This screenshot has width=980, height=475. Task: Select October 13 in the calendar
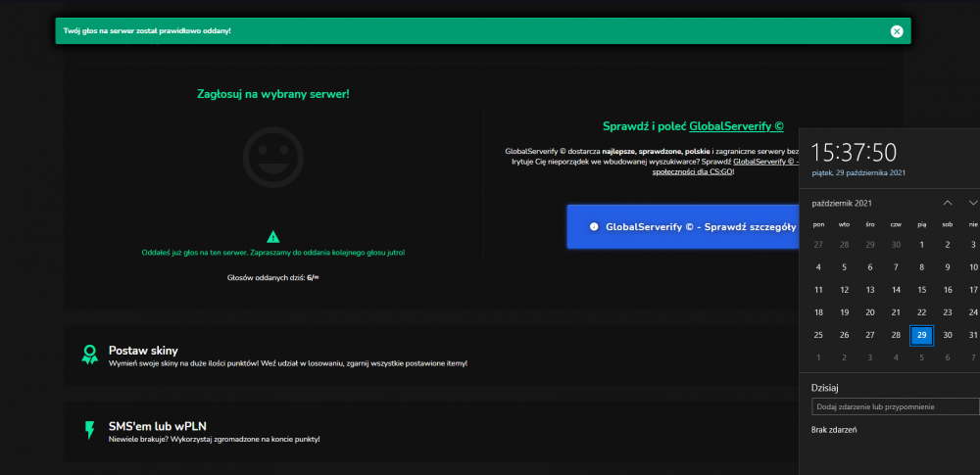click(870, 290)
